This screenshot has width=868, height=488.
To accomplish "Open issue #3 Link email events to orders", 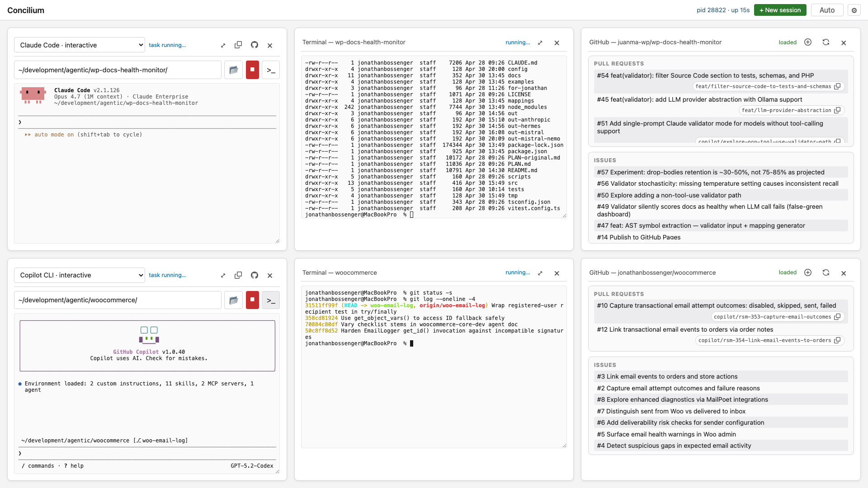I will coord(721,376).
